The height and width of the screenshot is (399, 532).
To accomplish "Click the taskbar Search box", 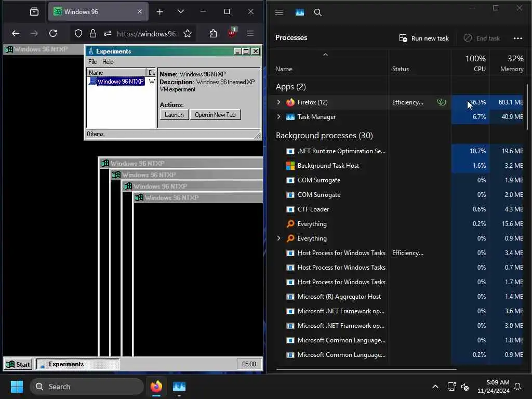I will pyautogui.click(x=87, y=387).
